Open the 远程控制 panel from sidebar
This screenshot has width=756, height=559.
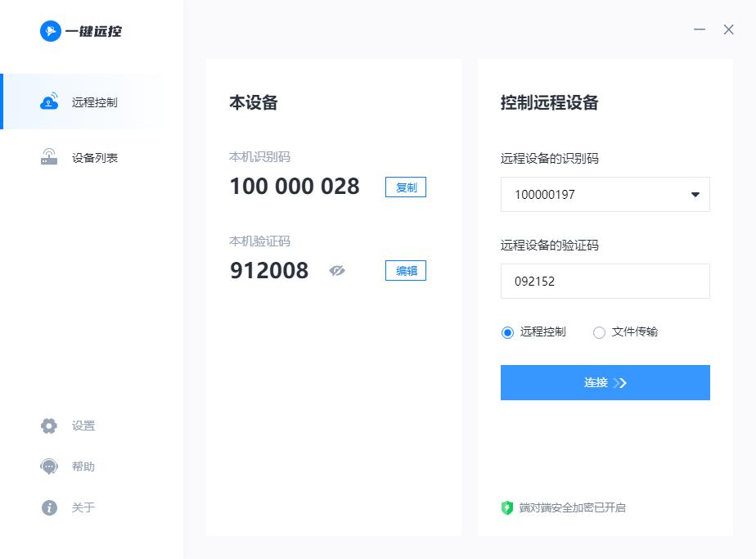coord(94,101)
